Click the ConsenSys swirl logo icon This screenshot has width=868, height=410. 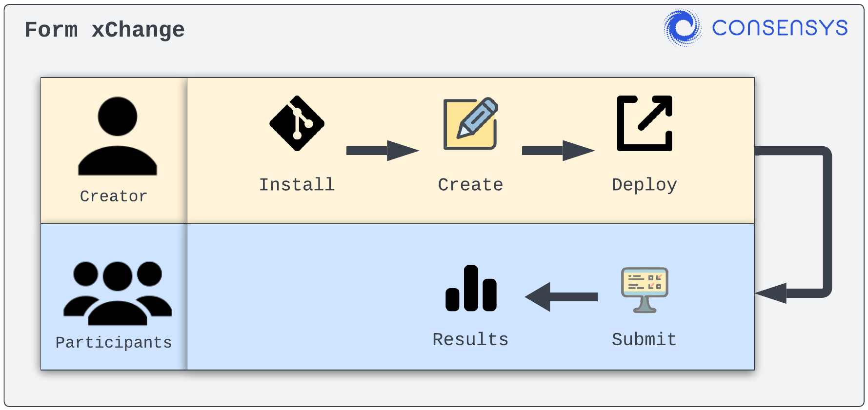coord(683,28)
